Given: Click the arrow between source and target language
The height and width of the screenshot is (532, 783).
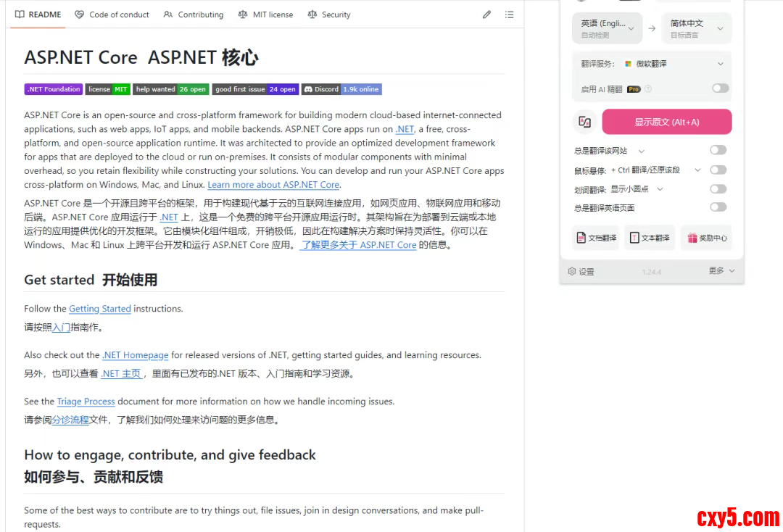Looking at the screenshot, I should [652, 28].
